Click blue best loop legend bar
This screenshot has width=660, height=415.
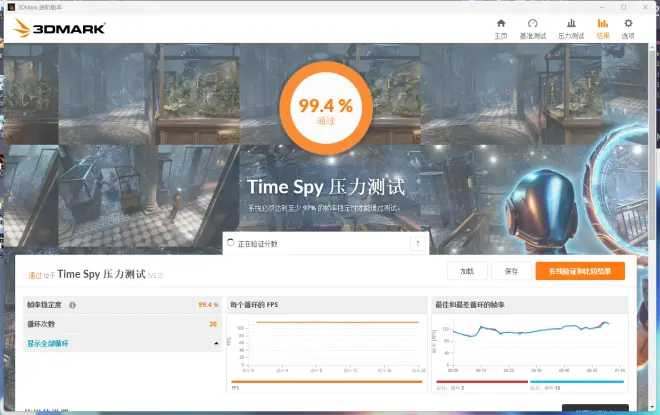coord(575,381)
